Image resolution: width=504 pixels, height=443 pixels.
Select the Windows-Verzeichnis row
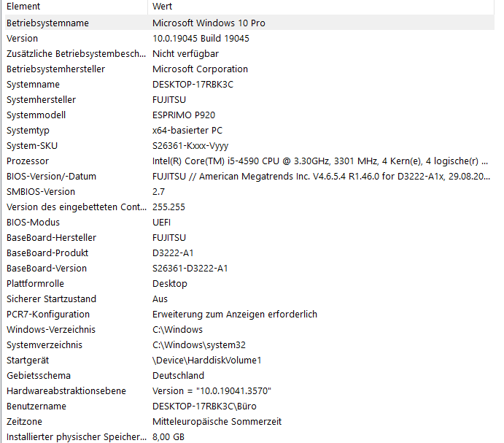click(x=249, y=330)
